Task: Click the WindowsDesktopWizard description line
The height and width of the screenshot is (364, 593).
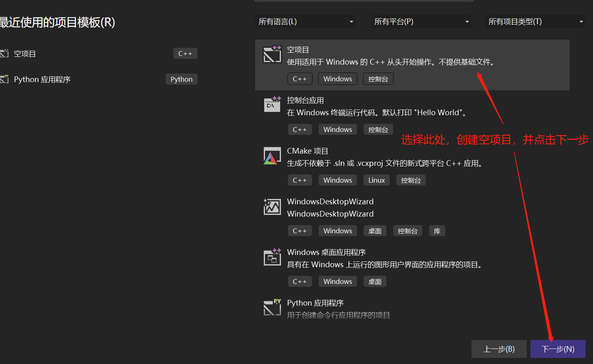Action: 330,214
